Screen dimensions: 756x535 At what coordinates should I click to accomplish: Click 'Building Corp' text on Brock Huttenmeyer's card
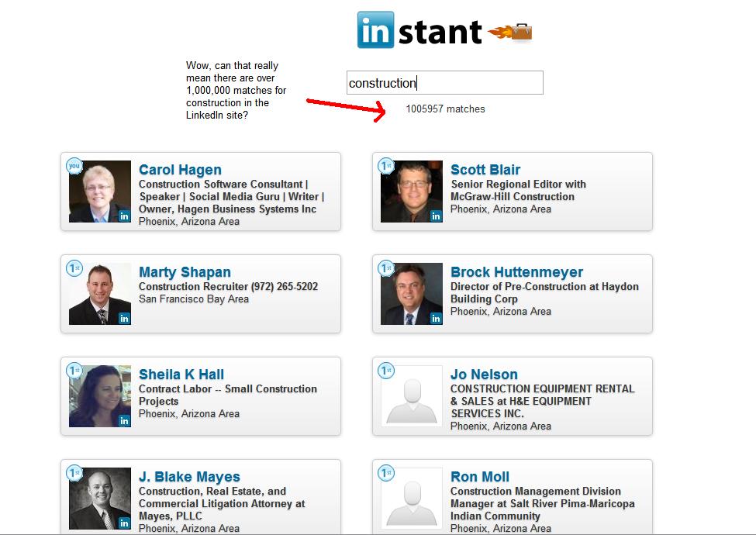coord(484,299)
